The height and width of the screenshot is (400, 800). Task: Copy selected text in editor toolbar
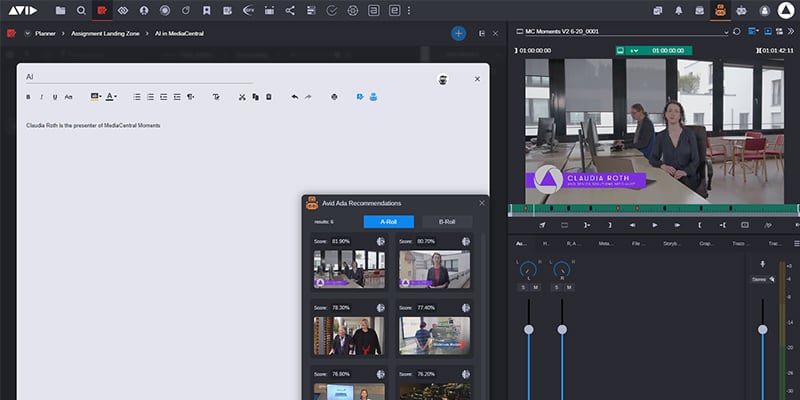256,97
